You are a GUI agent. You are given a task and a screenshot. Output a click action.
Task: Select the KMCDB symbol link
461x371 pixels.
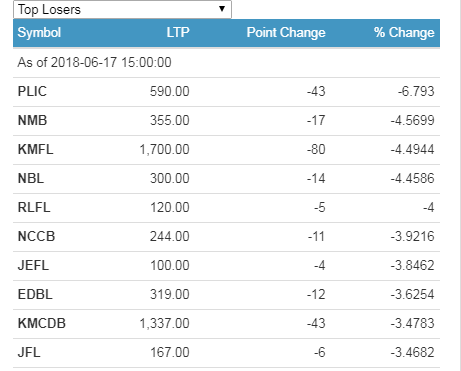point(42,323)
